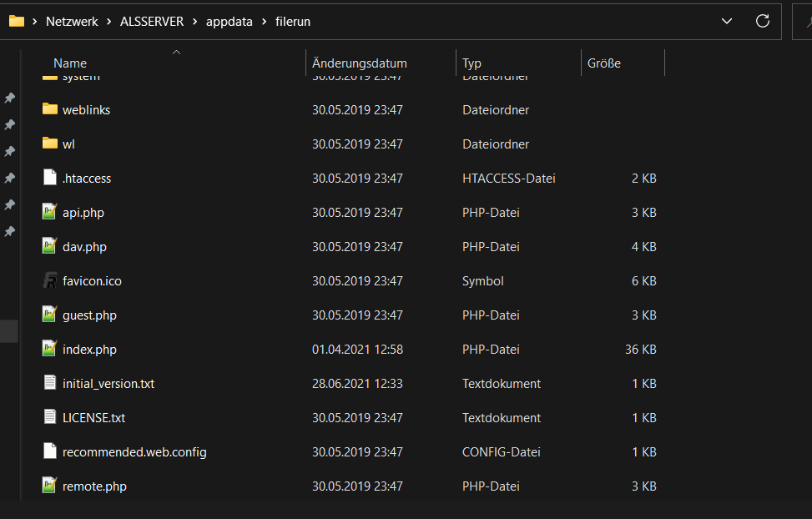This screenshot has width=812, height=519.
Task: Click the Netzwerk breadcrumb
Action: click(x=72, y=21)
